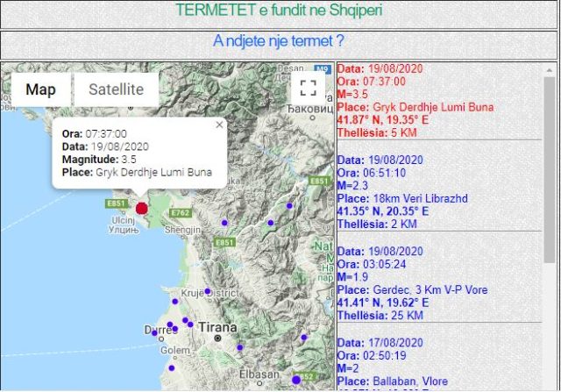Screen dimensions: 561x392
Task: Select the Map view button
Action: (41, 89)
